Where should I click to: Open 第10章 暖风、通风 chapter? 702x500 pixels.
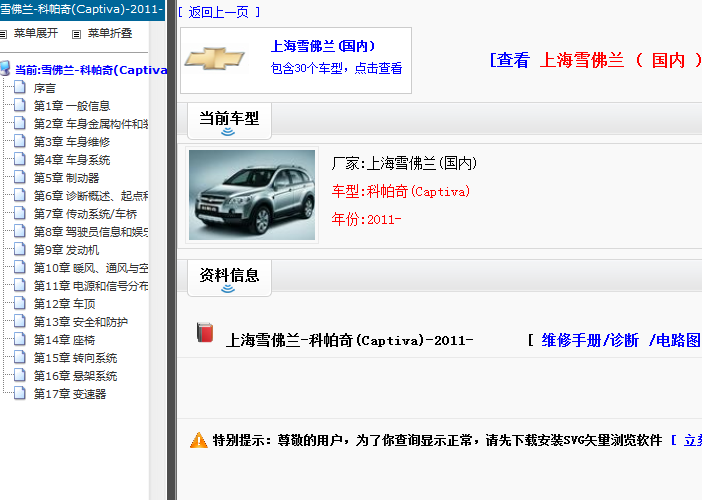click(91, 268)
